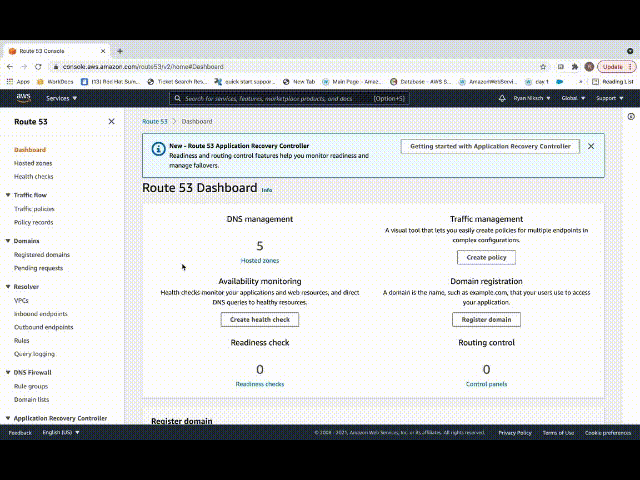640x480 pixels.
Task: Open the notifications bell icon
Action: [x=502, y=98]
